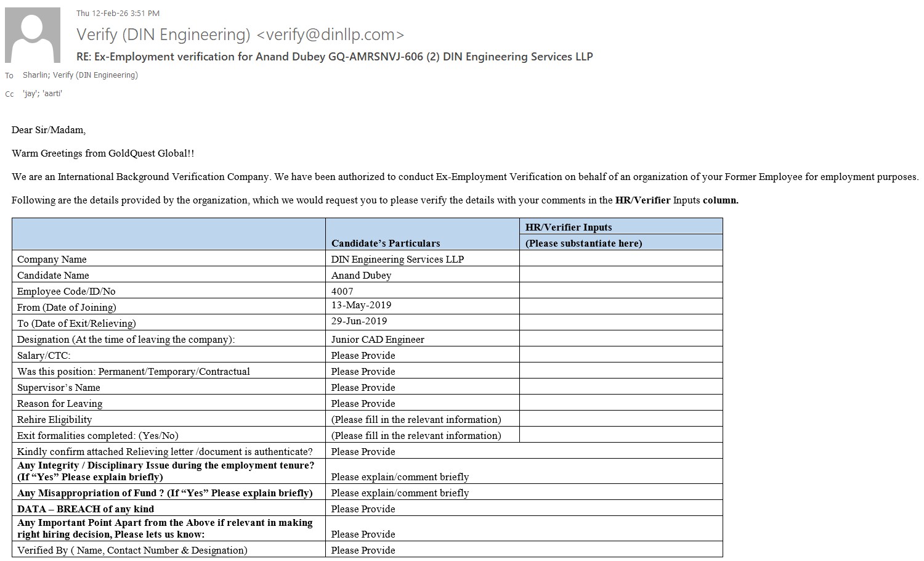This screenshot has width=924, height=561.
Task: Click 'Please Provide' in the Salary/CTC row
Action: (363, 355)
